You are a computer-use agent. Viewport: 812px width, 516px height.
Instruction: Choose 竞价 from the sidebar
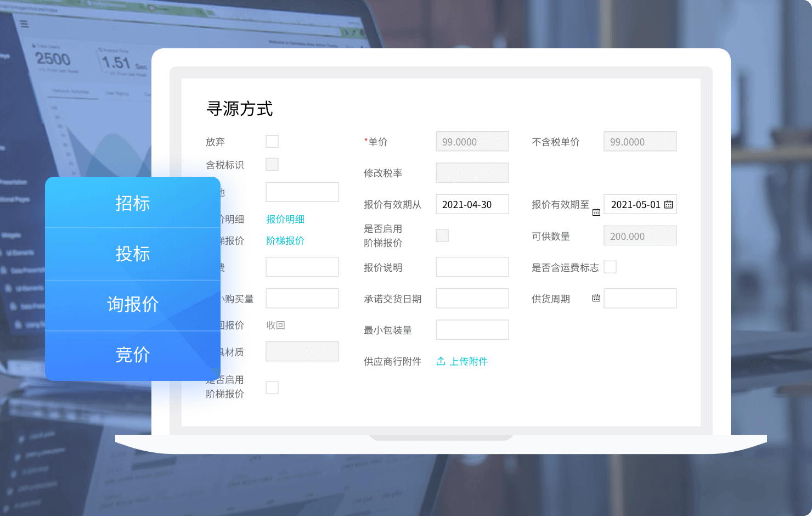[133, 355]
